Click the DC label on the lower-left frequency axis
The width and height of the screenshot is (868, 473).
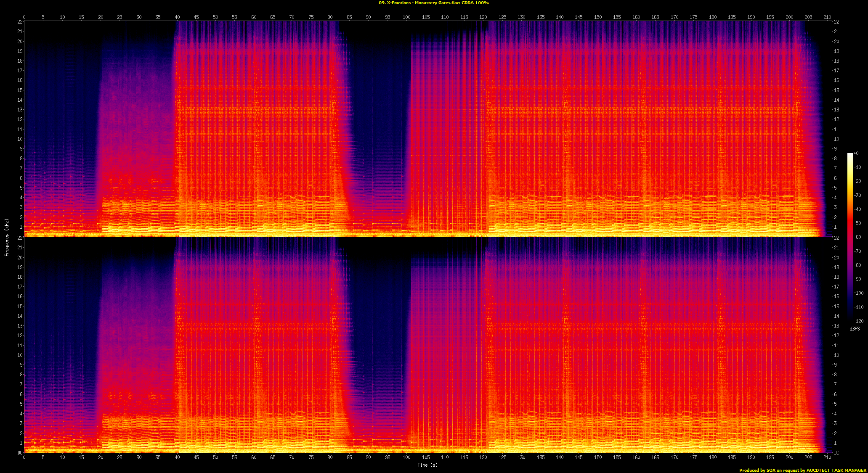coord(20,453)
